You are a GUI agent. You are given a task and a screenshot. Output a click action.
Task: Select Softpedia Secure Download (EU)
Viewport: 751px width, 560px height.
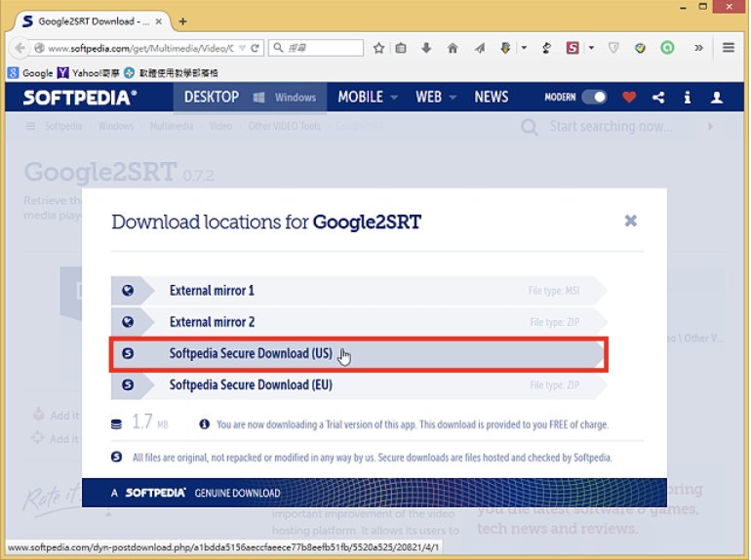pyautogui.click(x=360, y=385)
